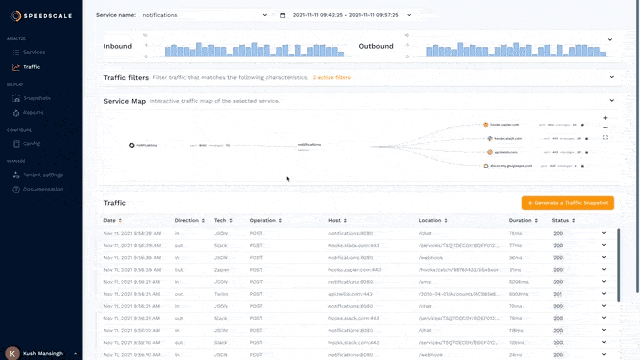Expand the Twilio traffic row
Viewport: 640px width, 360px height.
pos(604,294)
